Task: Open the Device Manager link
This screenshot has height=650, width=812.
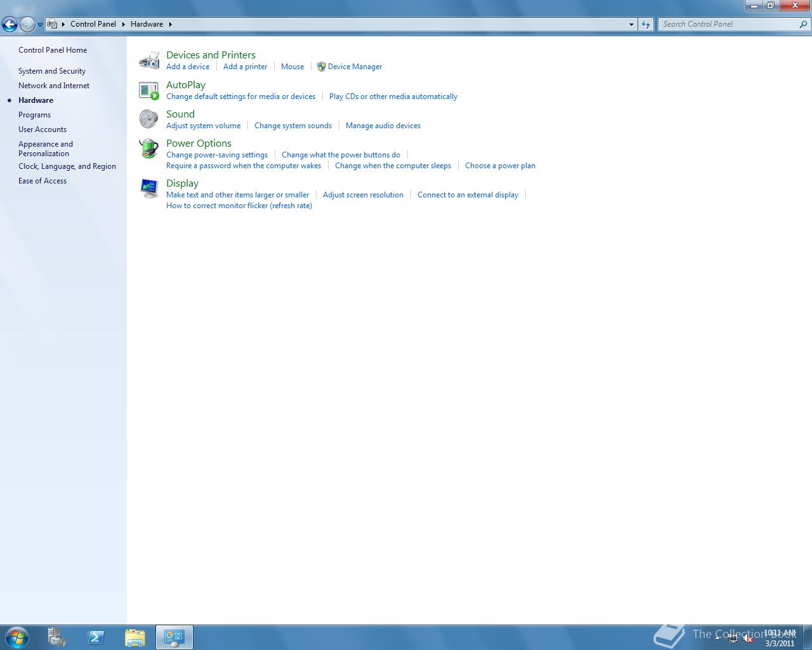Action: pos(355,67)
